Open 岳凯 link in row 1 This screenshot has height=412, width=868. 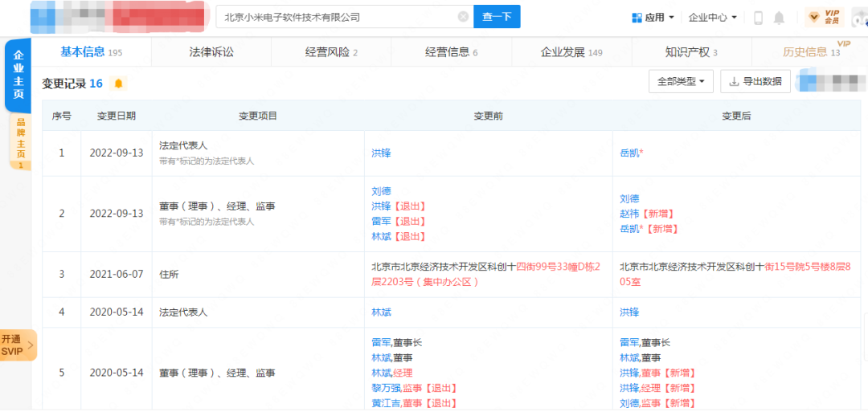(x=632, y=153)
